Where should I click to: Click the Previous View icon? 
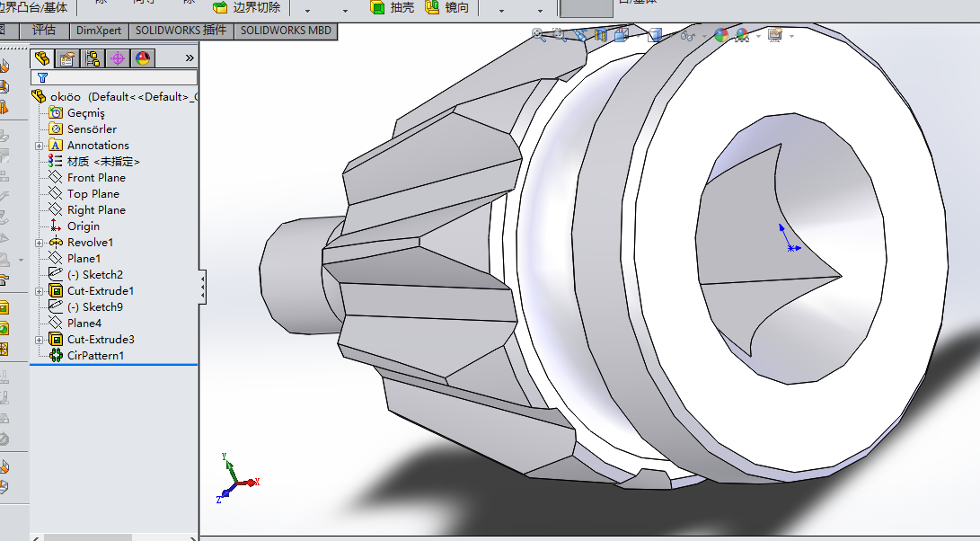[580, 35]
